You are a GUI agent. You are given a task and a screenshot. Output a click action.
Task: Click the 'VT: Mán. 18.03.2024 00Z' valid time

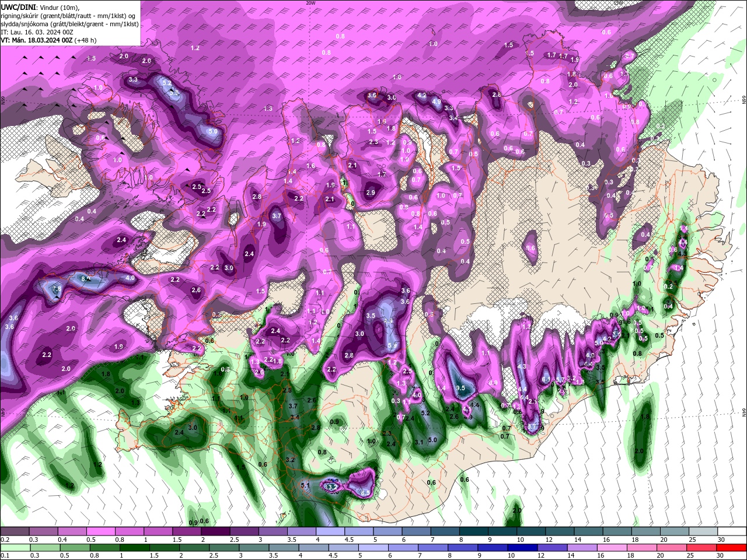35,40
